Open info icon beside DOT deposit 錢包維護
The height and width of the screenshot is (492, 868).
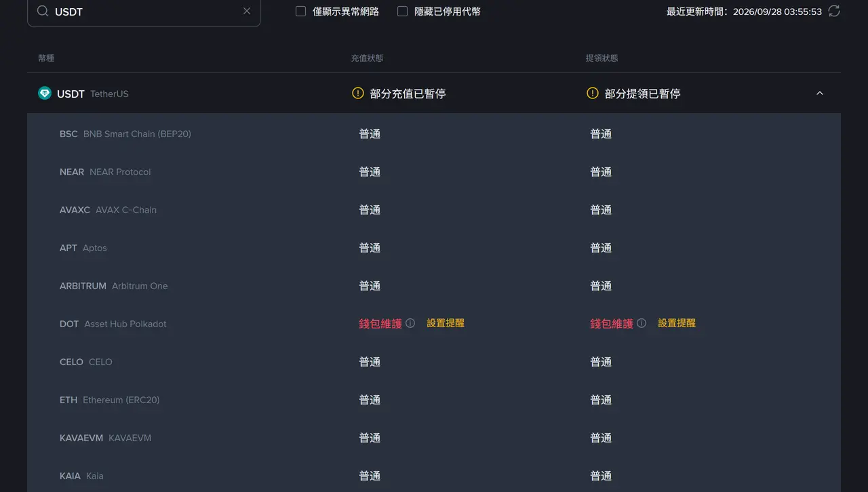click(410, 324)
